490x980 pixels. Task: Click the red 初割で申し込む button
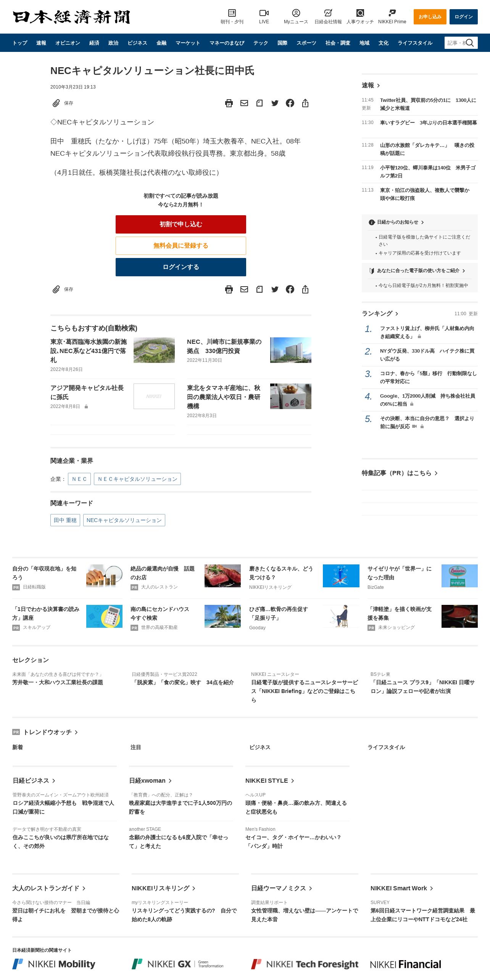tap(181, 224)
